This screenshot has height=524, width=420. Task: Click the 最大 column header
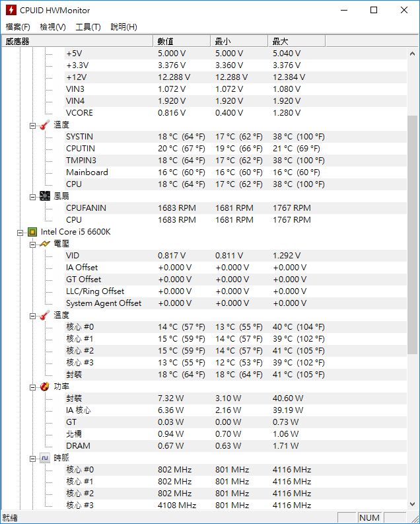click(297, 41)
